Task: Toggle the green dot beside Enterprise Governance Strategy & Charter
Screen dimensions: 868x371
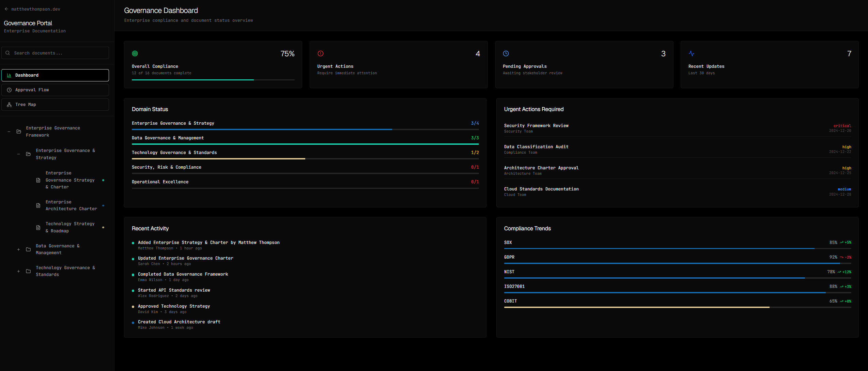Action: 103,180
